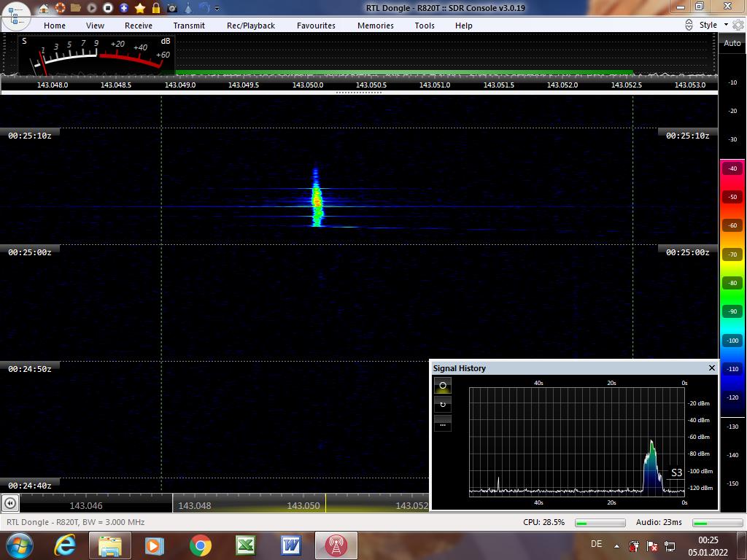
Task: Click 143.048 on the bottom tuning bar
Action: pos(194,506)
